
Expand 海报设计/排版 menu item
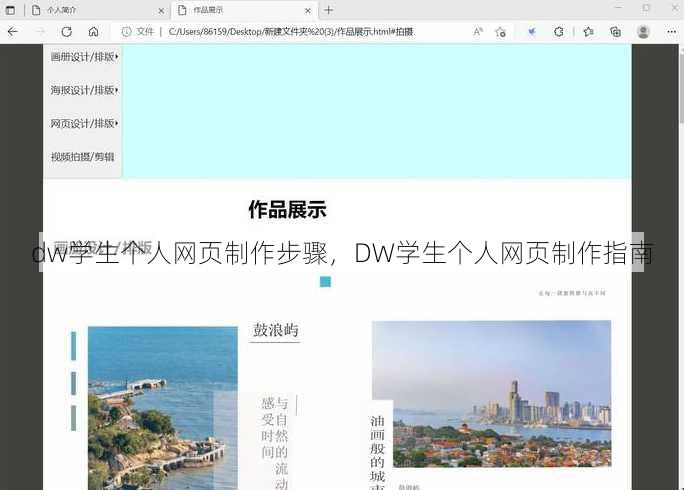click(x=83, y=90)
